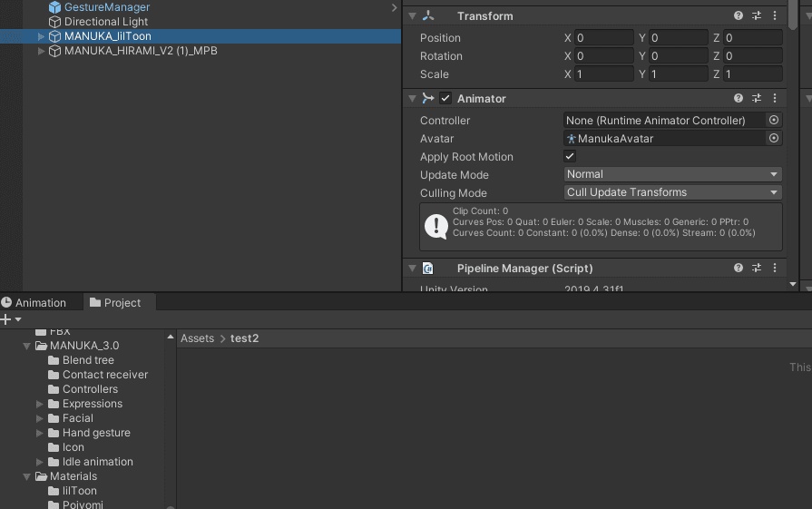Collapse the Pipeline Manager component foldout
The image size is (812, 509).
412,269
